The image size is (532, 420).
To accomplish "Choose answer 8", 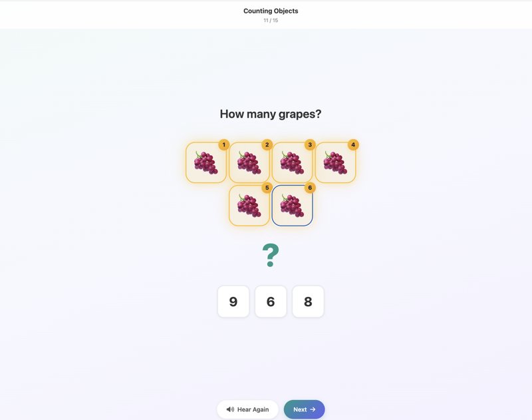I will (308, 302).
